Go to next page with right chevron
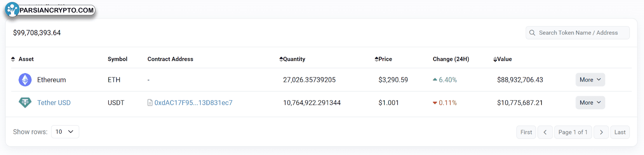This screenshot has width=644, height=155. point(601,132)
